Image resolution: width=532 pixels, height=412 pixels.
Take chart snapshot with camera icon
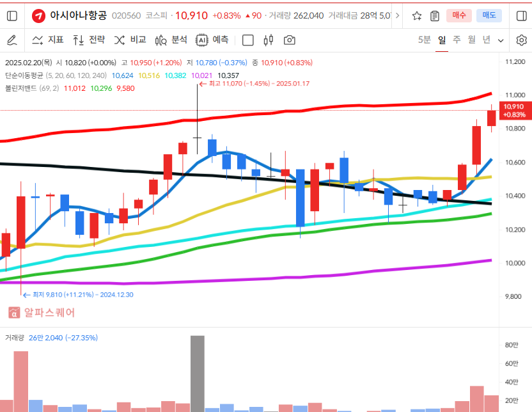[x=289, y=40]
